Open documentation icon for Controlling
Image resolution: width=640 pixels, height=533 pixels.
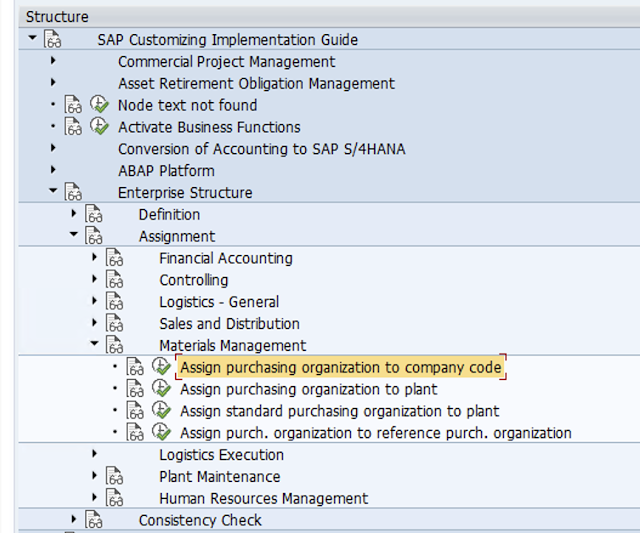coord(115,279)
